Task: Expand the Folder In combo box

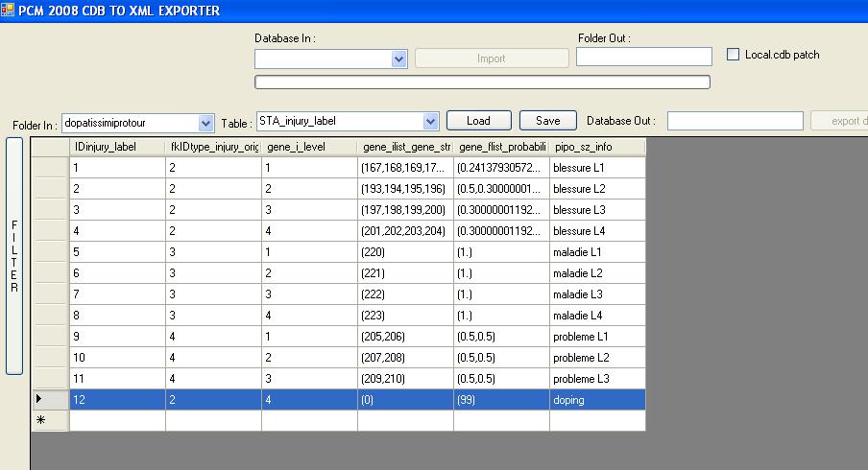Action: click(205, 123)
